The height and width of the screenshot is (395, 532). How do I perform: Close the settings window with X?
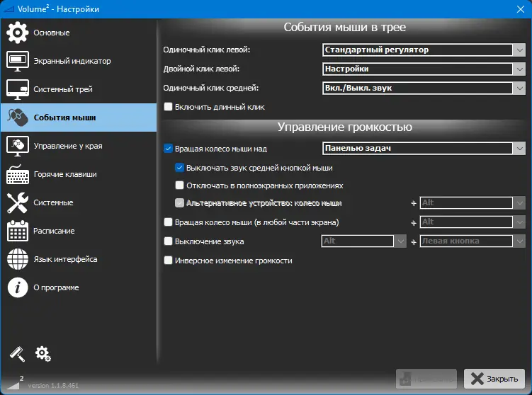coord(521,9)
